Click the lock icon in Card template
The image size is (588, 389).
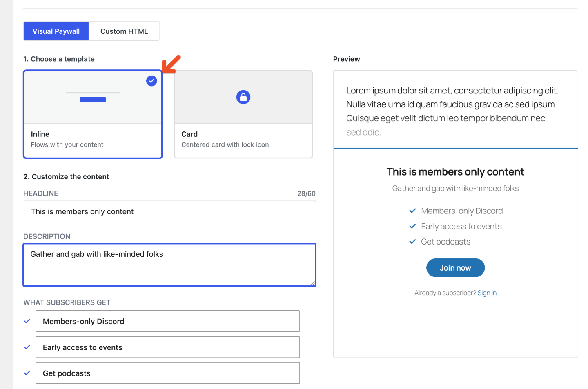[243, 97]
